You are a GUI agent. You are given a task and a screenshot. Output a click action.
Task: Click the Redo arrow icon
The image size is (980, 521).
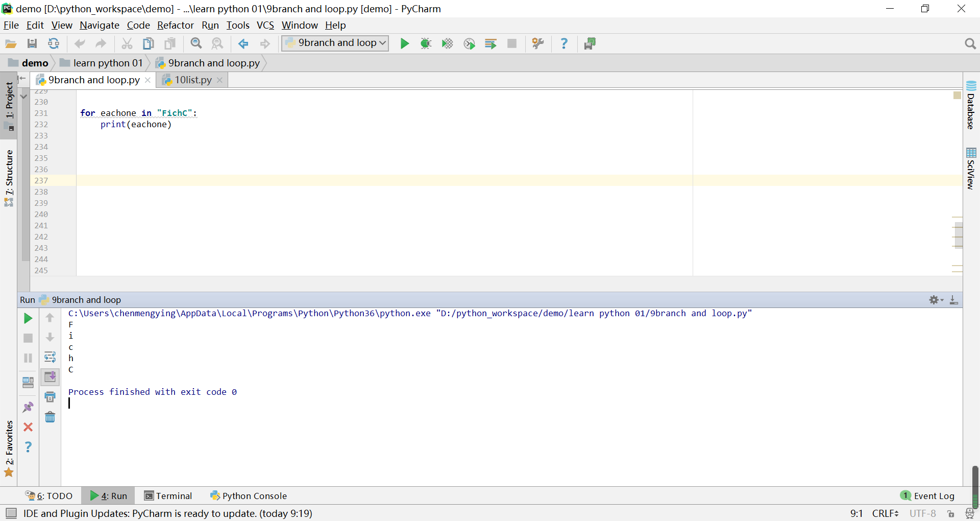(x=101, y=44)
